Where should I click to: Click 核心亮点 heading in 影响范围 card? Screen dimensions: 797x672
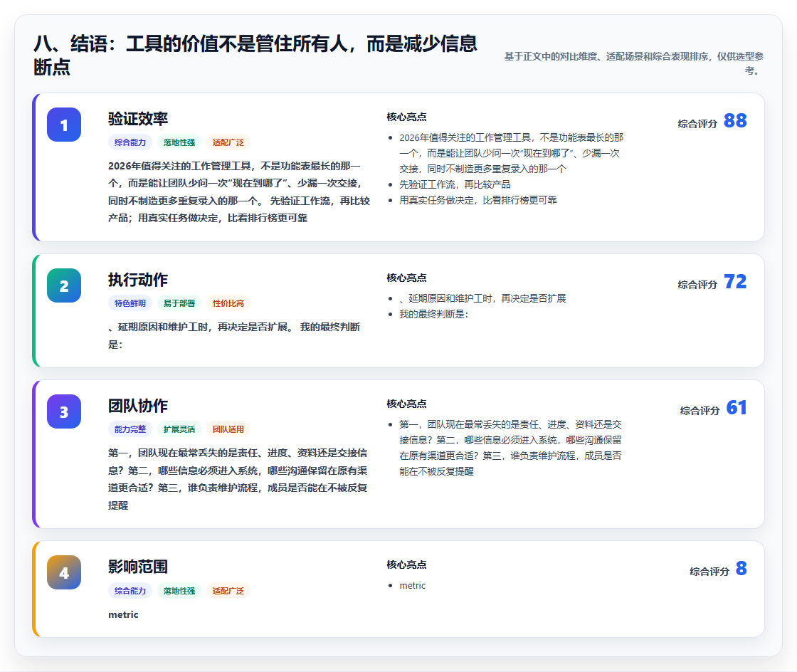click(406, 565)
